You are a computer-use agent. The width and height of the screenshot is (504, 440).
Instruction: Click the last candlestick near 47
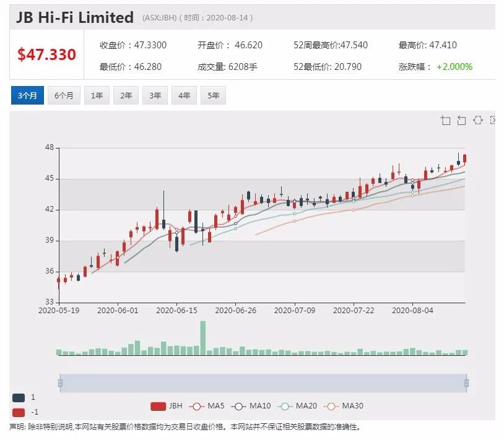(465, 158)
